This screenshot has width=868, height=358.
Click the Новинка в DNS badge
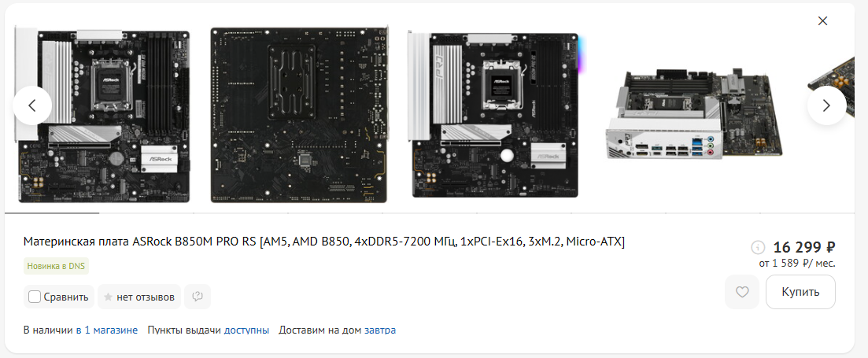pyautogui.click(x=56, y=266)
